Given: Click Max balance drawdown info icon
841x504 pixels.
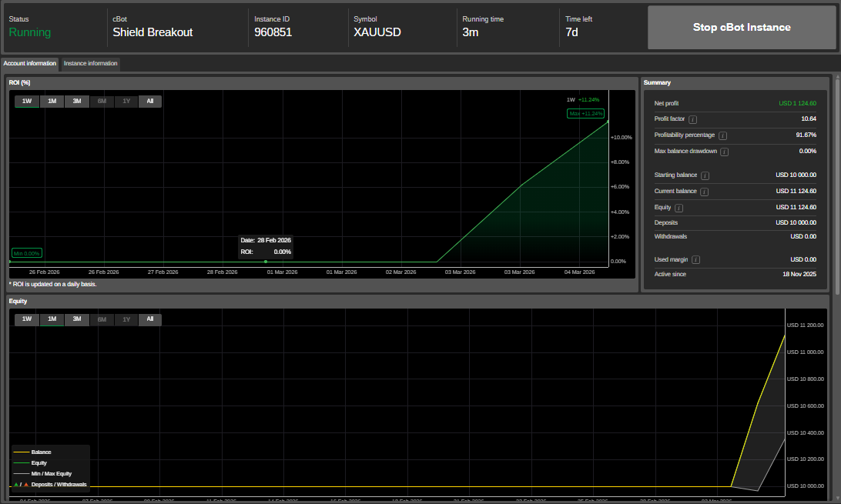Looking at the screenshot, I should [725, 152].
